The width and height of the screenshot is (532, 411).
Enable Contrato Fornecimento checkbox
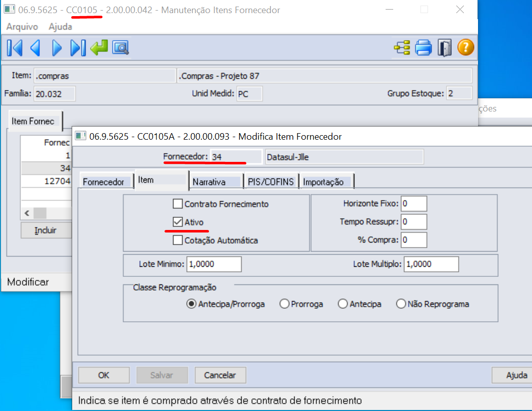178,204
